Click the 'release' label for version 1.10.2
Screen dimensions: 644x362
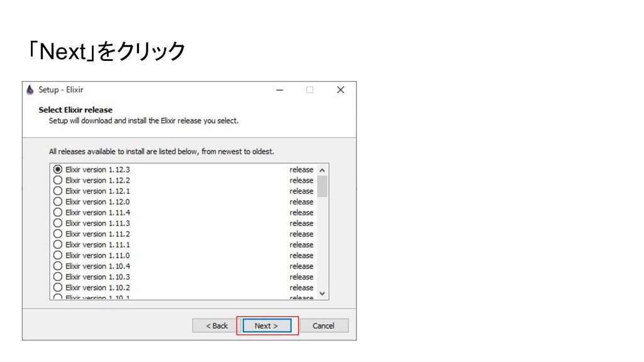[x=301, y=287]
